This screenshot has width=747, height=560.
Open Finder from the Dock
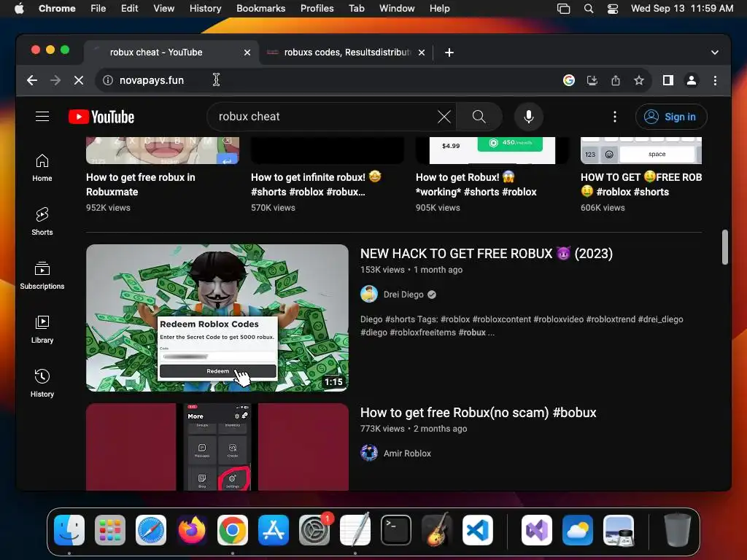pyautogui.click(x=69, y=530)
